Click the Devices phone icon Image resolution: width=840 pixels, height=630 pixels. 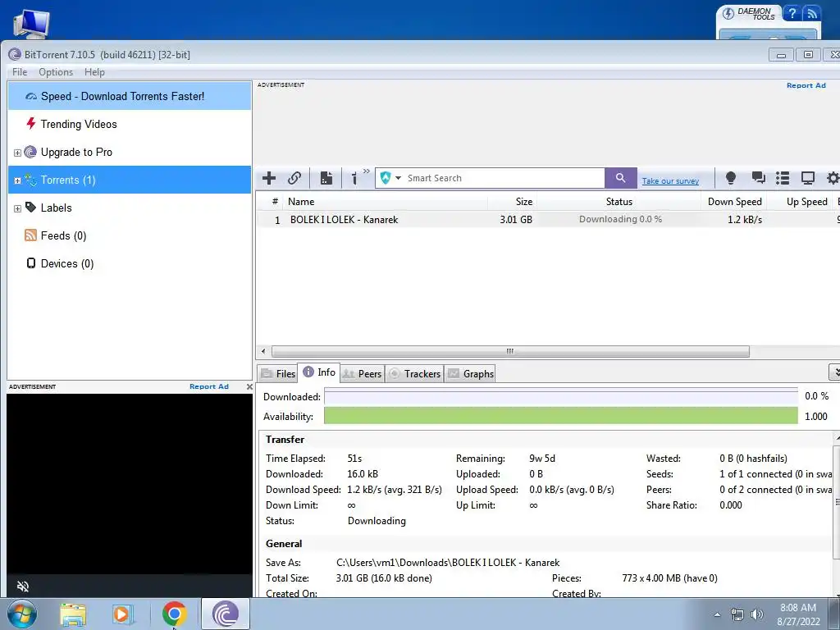[31, 263]
